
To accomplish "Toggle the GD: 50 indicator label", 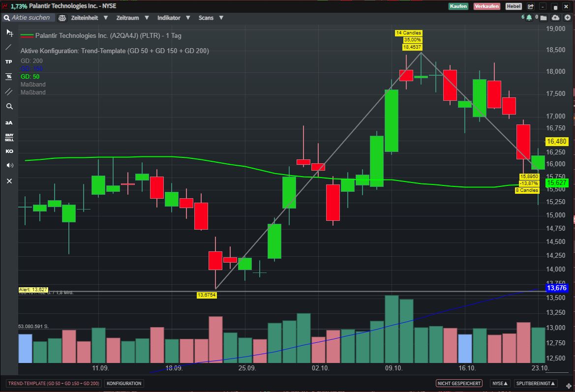I will tap(30, 77).
